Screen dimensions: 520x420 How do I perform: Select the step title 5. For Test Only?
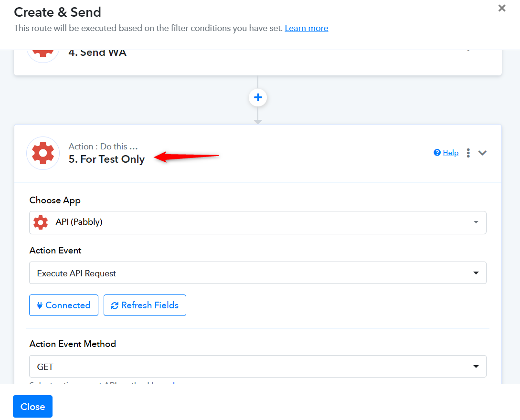(106, 159)
